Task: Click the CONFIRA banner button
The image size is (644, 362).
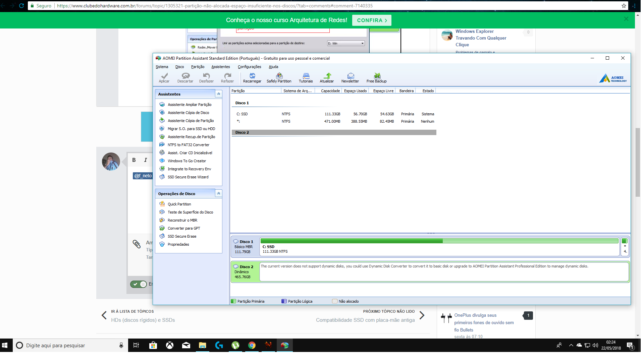Action: click(372, 20)
